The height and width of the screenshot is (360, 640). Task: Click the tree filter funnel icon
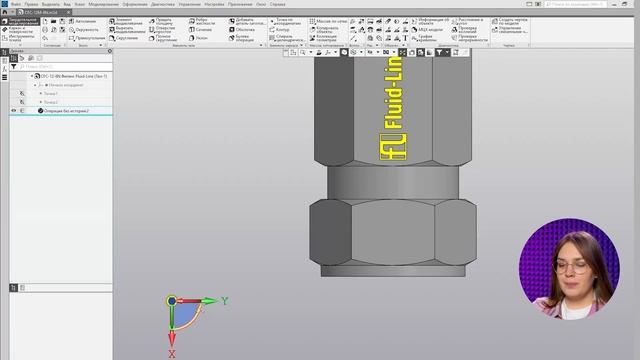(13, 67)
